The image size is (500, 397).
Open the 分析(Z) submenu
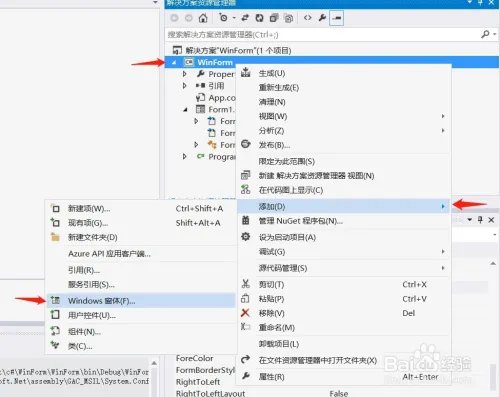click(344, 131)
